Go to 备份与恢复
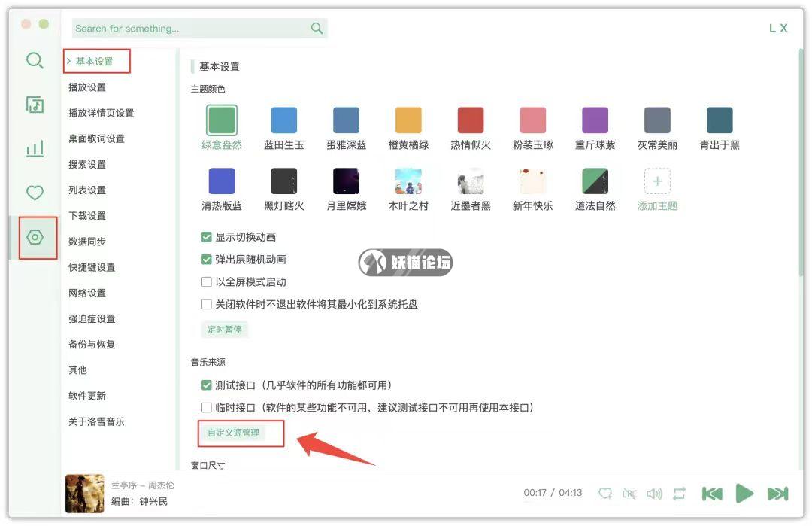 [92, 344]
